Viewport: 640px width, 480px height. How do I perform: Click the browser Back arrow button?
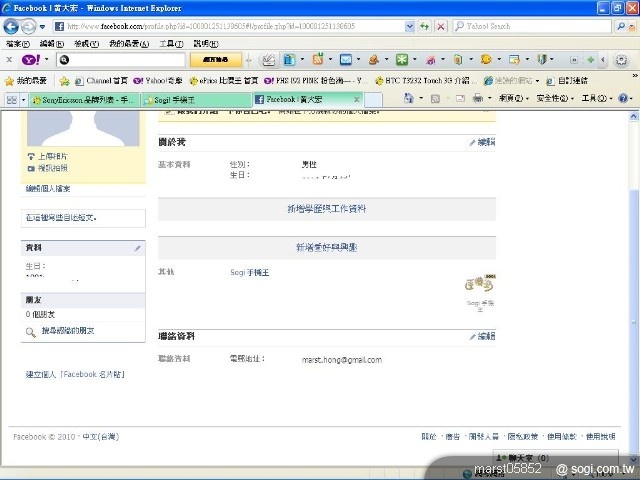[x=11, y=27]
